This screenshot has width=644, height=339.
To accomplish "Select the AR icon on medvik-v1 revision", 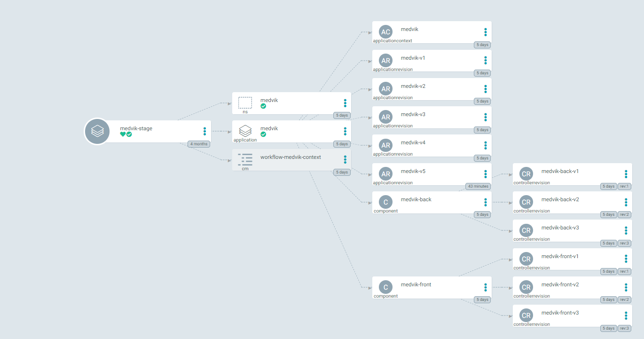I will [385, 60].
